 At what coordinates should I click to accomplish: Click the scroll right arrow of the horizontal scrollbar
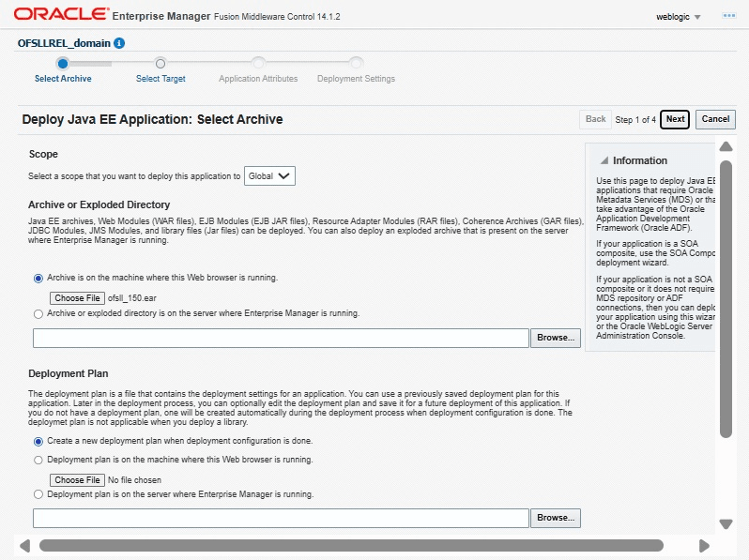[x=704, y=545]
